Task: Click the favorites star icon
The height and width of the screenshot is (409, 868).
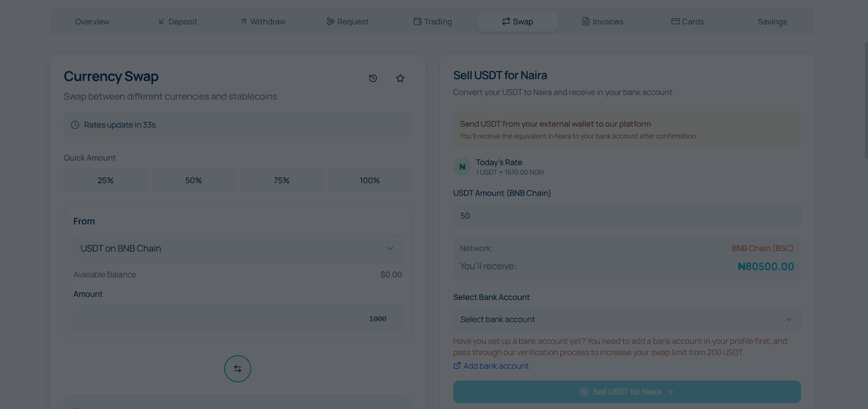Action: click(400, 78)
